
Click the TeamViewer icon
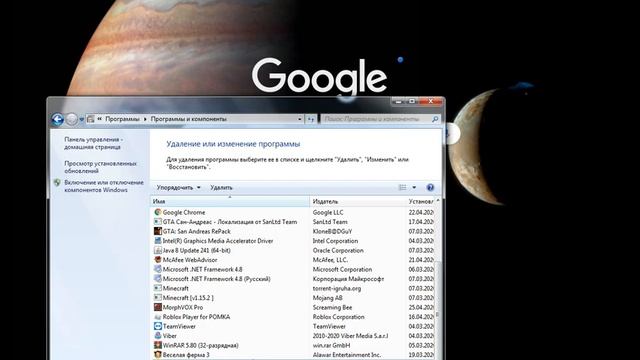158,326
